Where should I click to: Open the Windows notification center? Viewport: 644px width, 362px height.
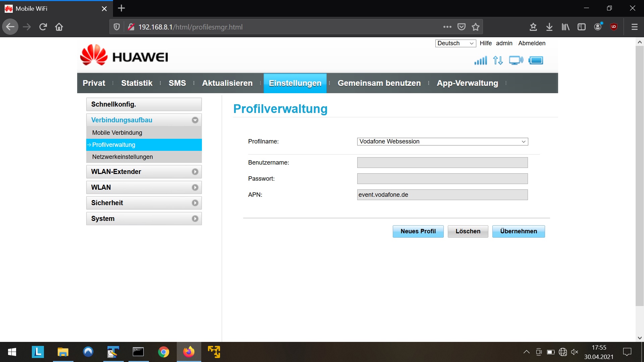click(x=627, y=352)
